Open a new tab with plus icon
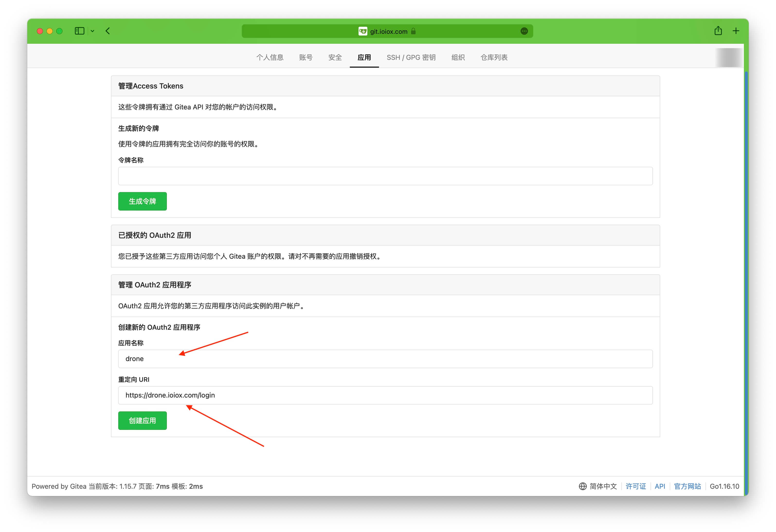The height and width of the screenshot is (532, 776). pos(736,31)
